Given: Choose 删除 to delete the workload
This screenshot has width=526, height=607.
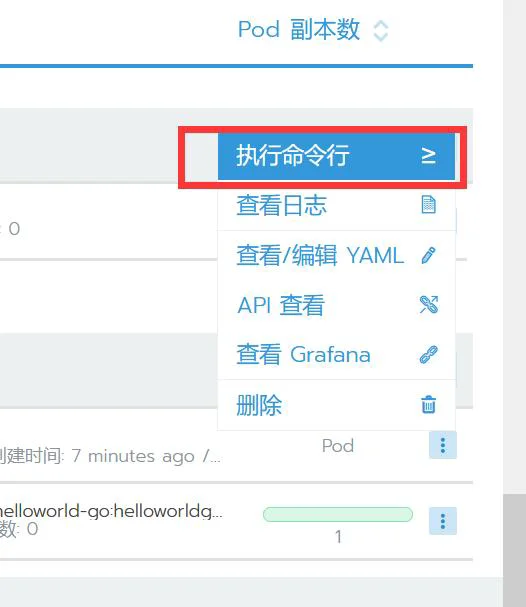Looking at the screenshot, I should 336,405.
